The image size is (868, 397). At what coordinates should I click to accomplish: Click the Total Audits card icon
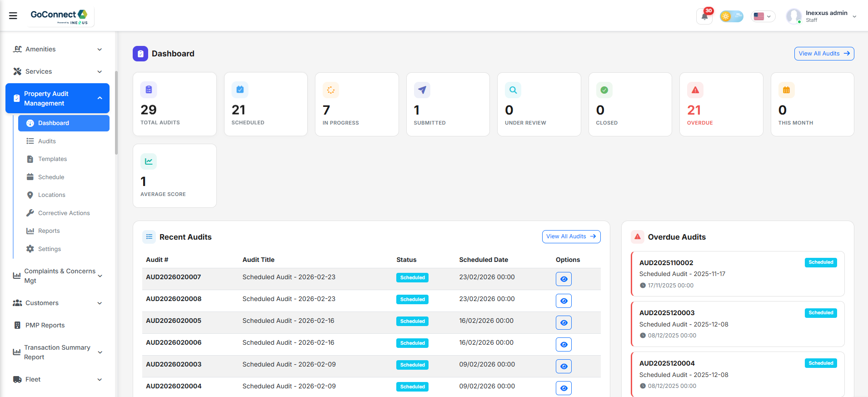click(149, 90)
